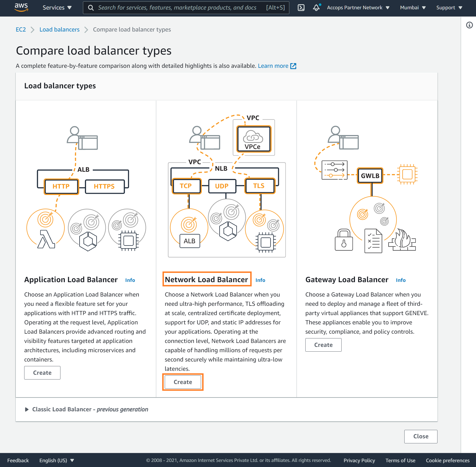Create a Gateway Load Balancer
The width and height of the screenshot is (476, 467).
pyautogui.click(x=323, y=345)
